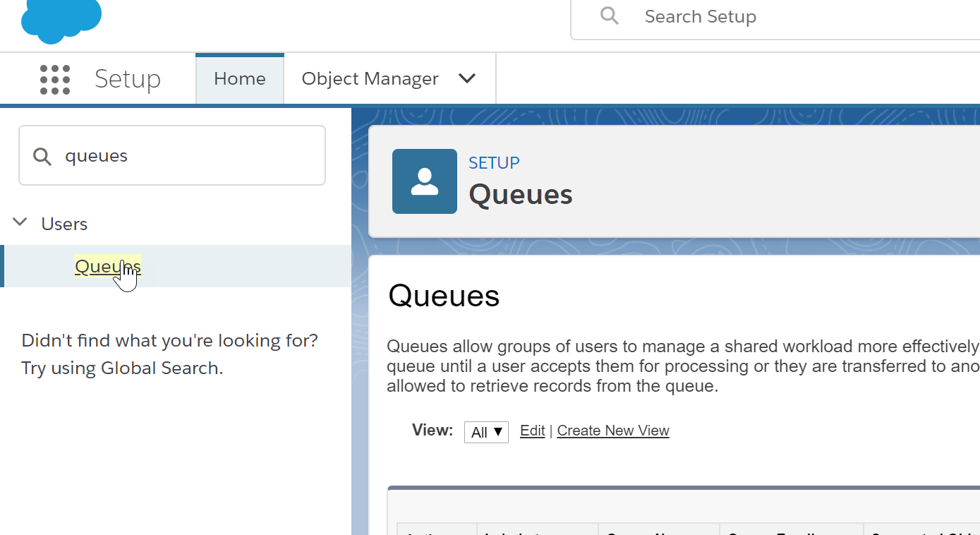
Task: Open the View 'All' dropdown
Action: tap(486, 432)
